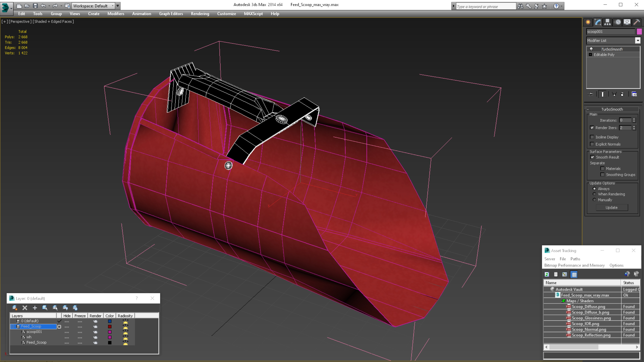The image size is (644, 362).
Task: Click the Freeze column header in Layer dialog
Action: (80, 316)
